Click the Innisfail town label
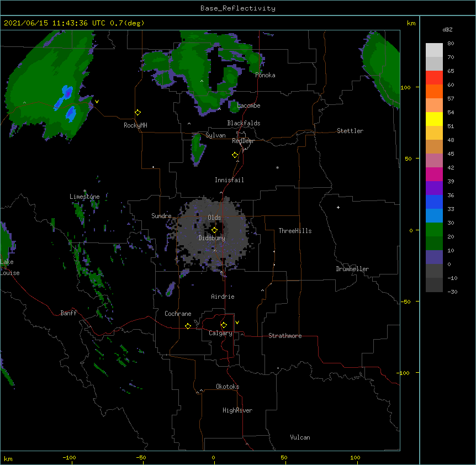The height and width of the screenshot is (465, 476). coord(229,180)
